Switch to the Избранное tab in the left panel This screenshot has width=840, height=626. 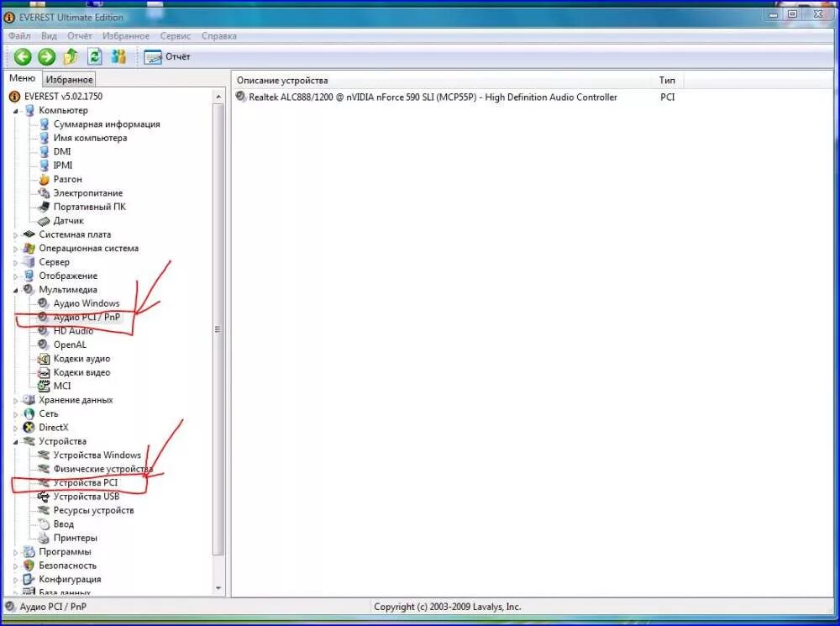[x=69, y=79]
